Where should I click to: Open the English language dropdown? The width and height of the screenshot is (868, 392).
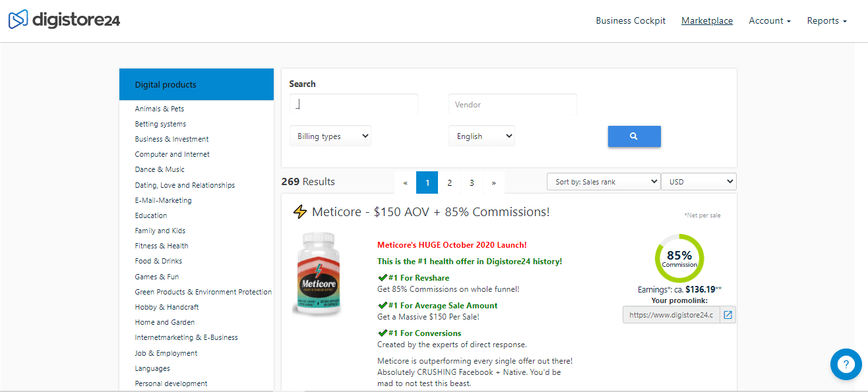[481, 136]
